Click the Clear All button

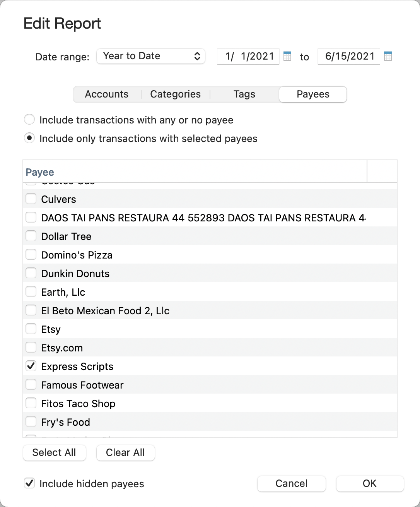click(x=125, y=453)
